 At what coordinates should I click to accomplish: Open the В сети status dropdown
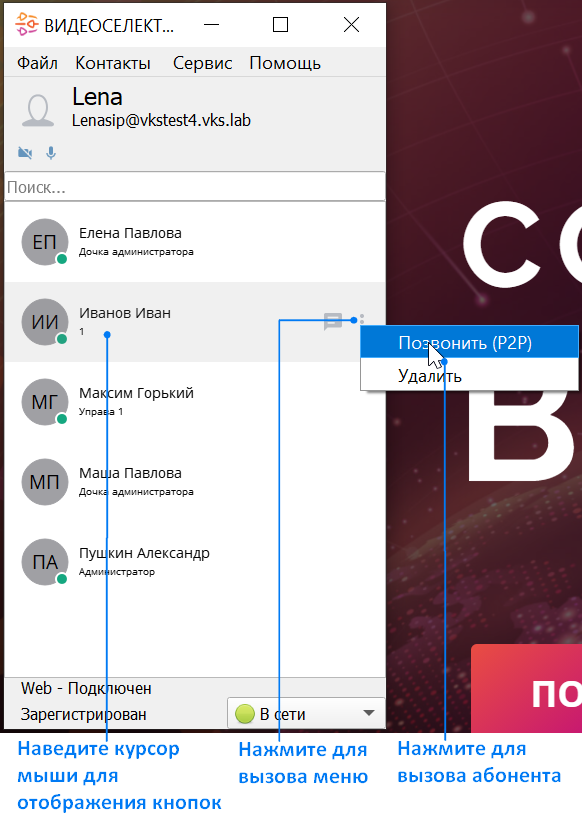pyautogui.click(x=306, y=713)
